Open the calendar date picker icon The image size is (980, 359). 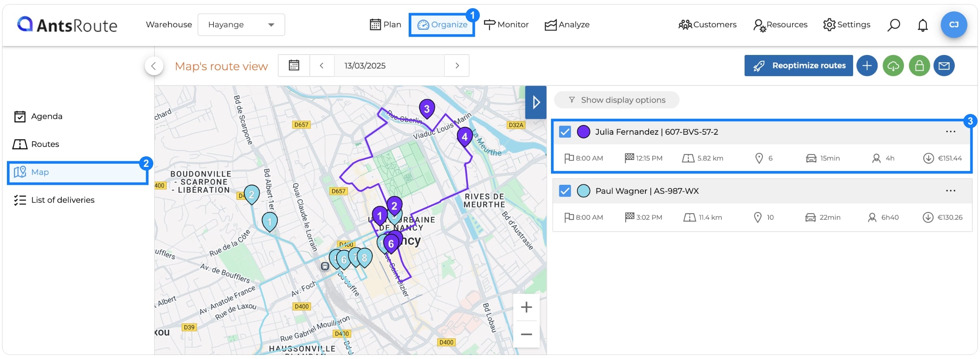294,66
